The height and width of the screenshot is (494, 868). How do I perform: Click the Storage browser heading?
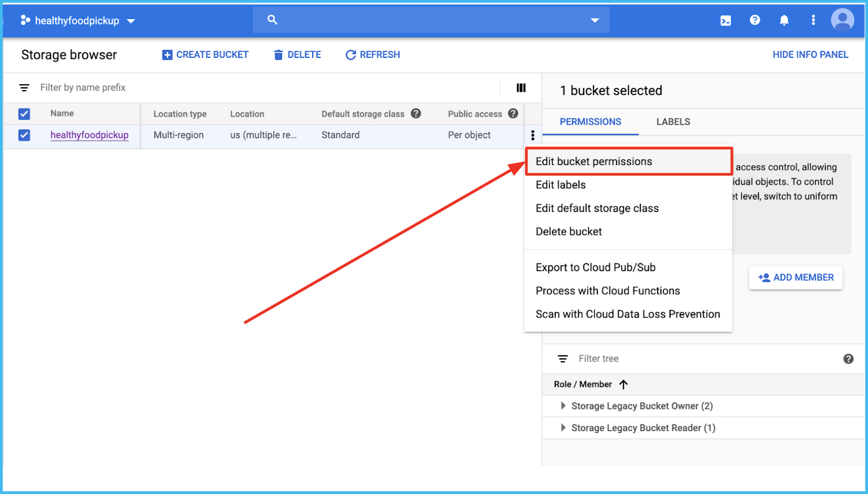pyautogui.click(x=69, y=55)
